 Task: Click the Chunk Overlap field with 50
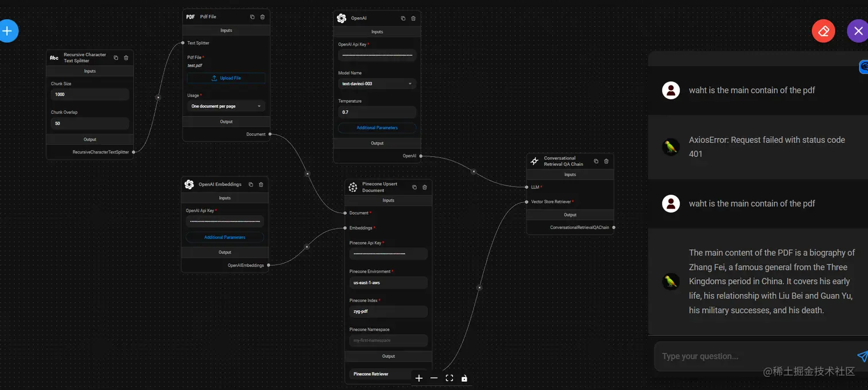(90, 123)
